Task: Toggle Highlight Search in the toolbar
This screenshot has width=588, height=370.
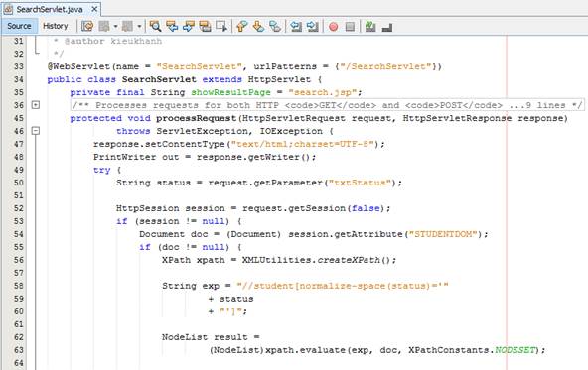Action: pyautogui.click(x=205, y=26)
